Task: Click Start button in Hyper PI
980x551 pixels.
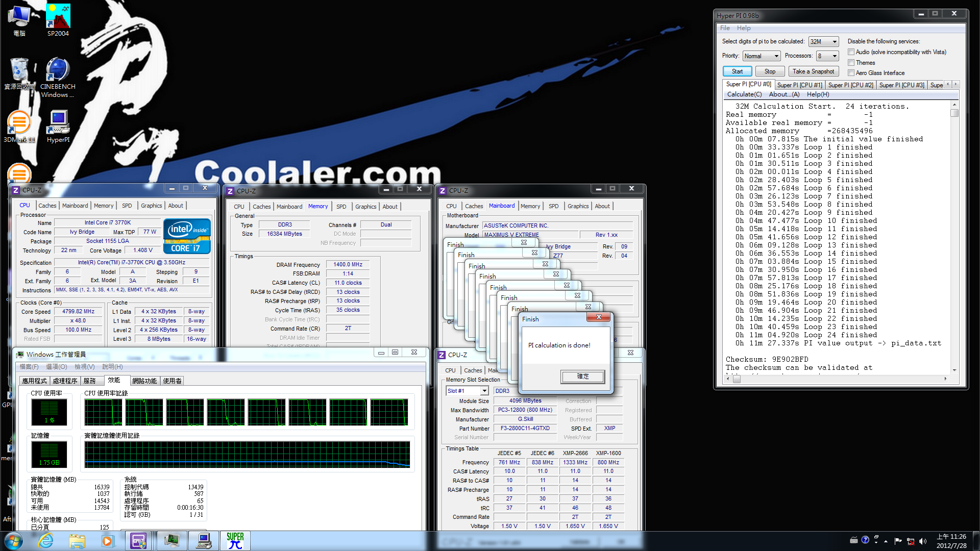Action: [x=737, y=71]
